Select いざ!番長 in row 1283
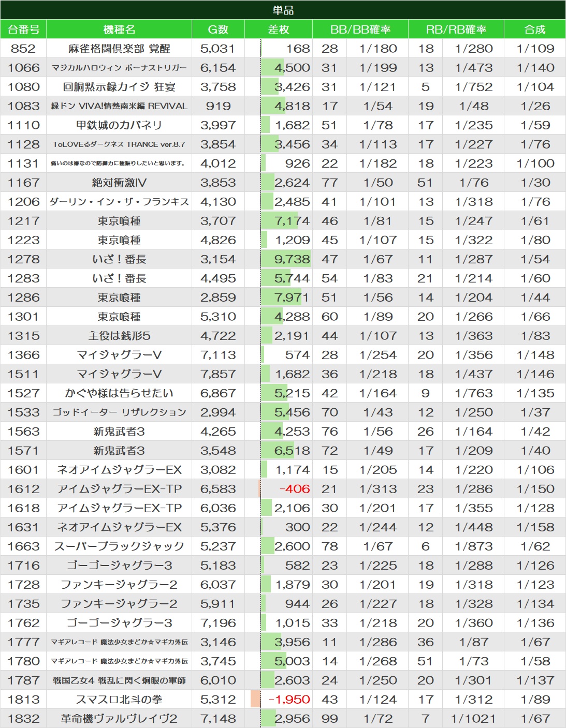This screenshot has width=566, height=728. (119, 278)
